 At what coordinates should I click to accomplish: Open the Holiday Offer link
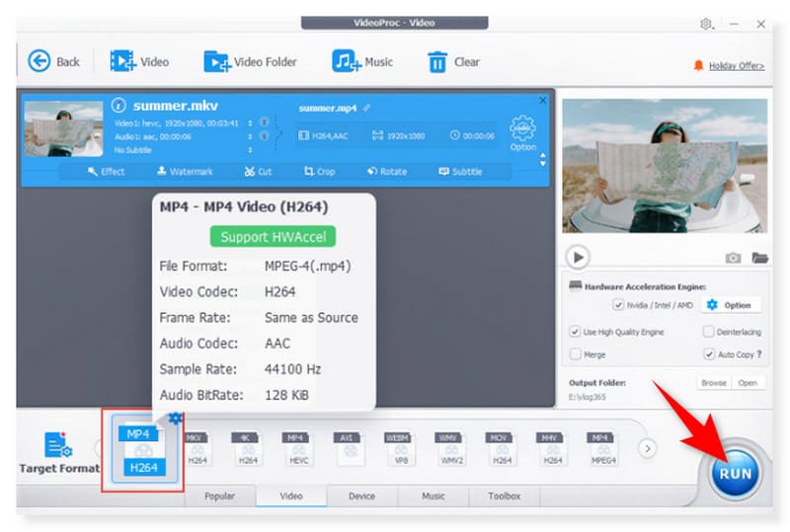point(736,66)
